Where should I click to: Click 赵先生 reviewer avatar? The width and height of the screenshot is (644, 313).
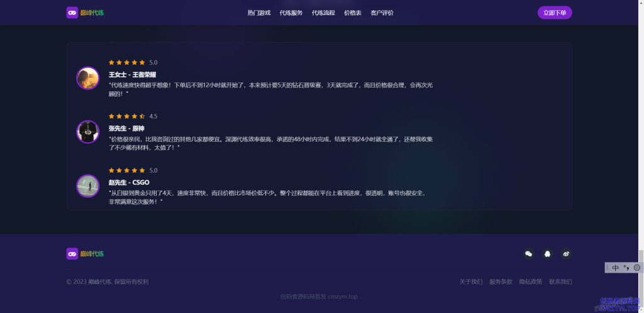pyautogui.click(x=88, y=186)
